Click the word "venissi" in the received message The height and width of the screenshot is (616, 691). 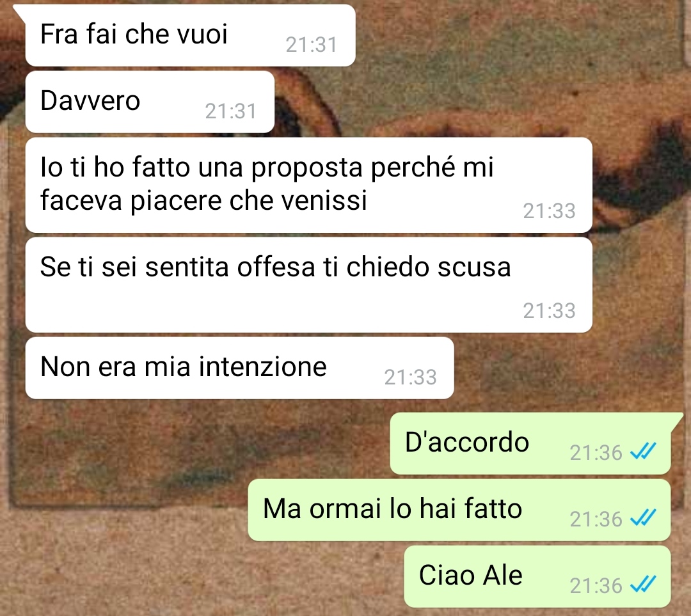point(324,200)
